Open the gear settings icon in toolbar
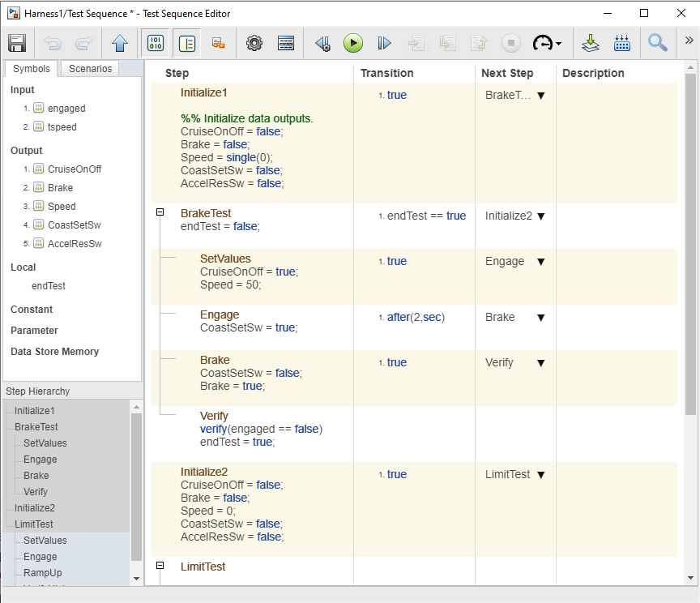The width and height of the screenshot is (700, 603). coord(254,43)
